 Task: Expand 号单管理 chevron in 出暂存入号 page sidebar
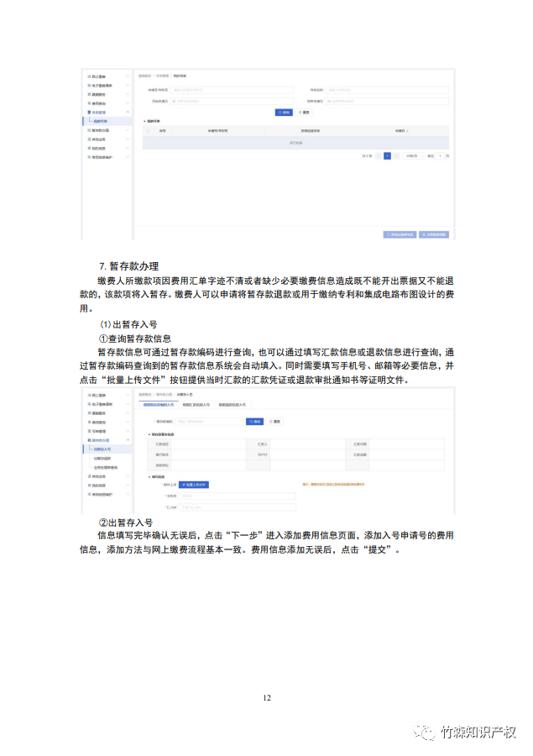pos(128,431)
